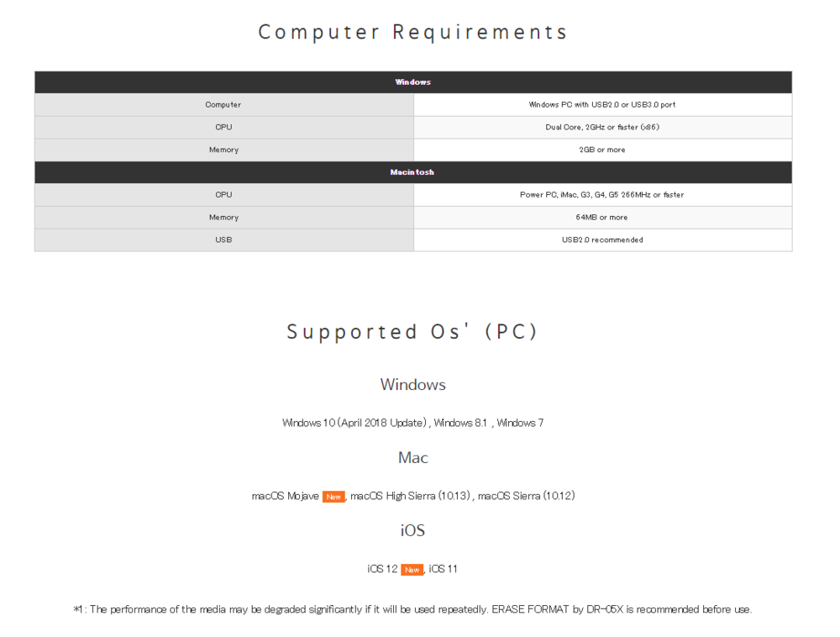Click the macOS High Sierra (10.13) text
840x637 pixels.
click(x=411, y=497)
